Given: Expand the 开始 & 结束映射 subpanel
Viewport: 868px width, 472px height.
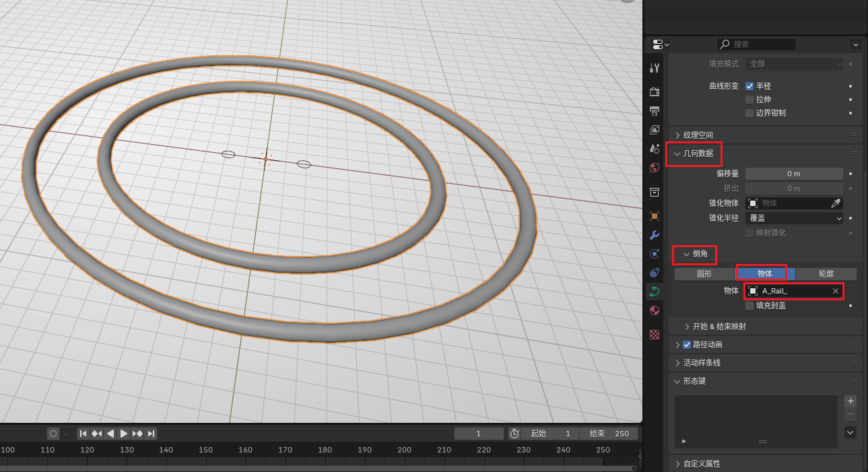Looking at the screenshot, I should coord(766,326).
